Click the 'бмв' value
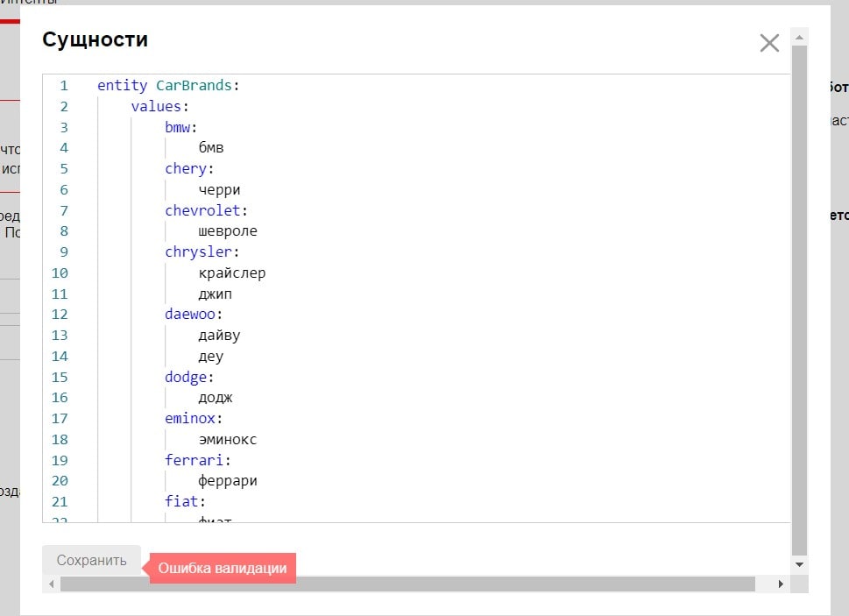The height and width of the screenshot is (616, 849). [x=210, y=148]
